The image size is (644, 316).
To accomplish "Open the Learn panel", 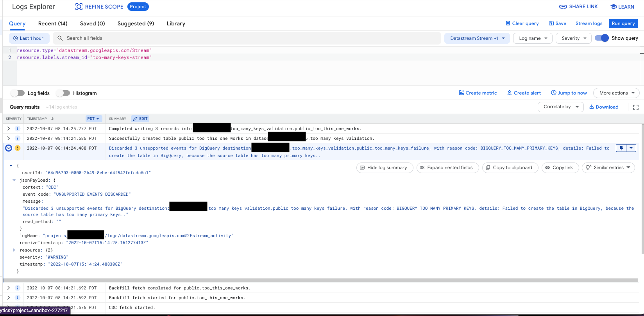I will pos(622,7).
